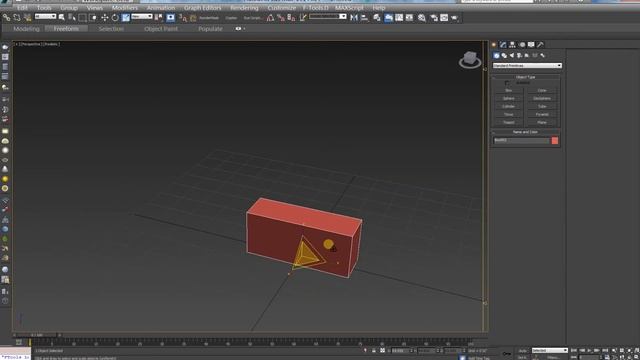This screenshot has height=360, width=640.
Task: Switch to the Populate ribbon tab
Action: point(210,29)
